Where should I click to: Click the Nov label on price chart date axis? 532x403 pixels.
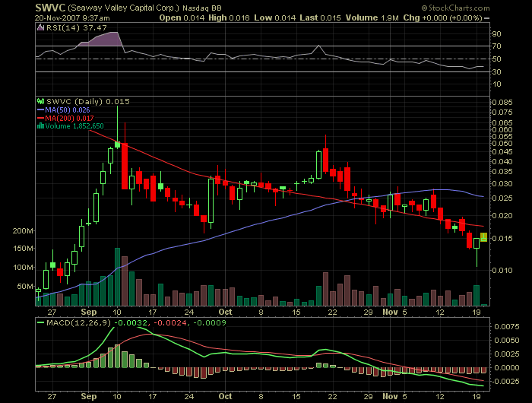[x=390, y=312]
